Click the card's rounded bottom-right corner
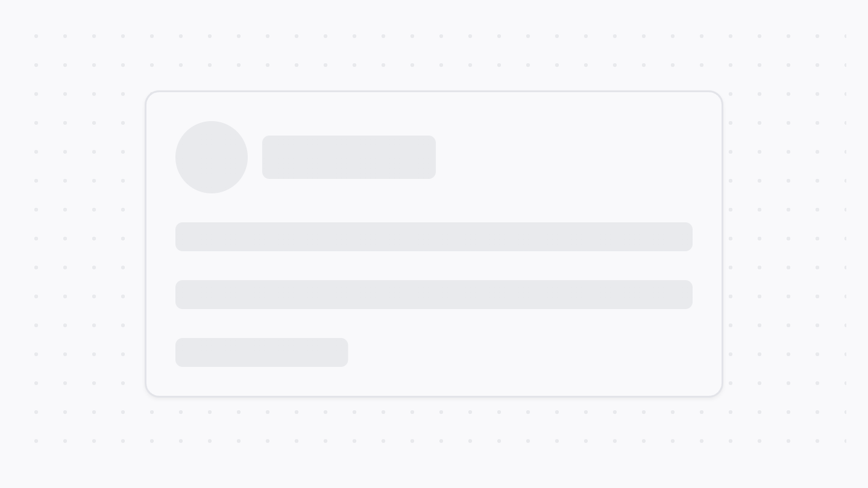The height and width of the screenshot is (488, 868). point(718,392)
